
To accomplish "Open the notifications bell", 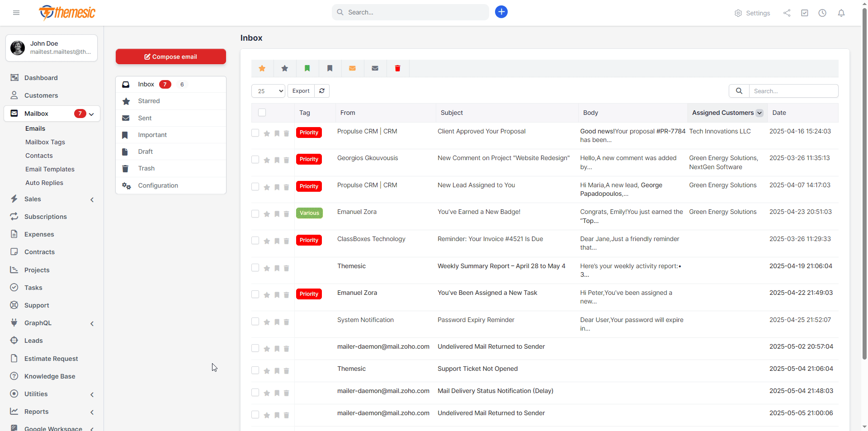I will tap(841, 13).
